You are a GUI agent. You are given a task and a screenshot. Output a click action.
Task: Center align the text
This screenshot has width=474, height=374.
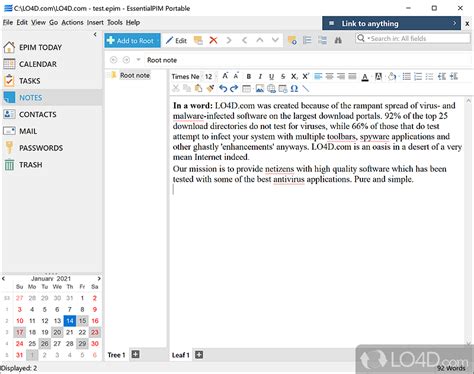coord(330,77)
